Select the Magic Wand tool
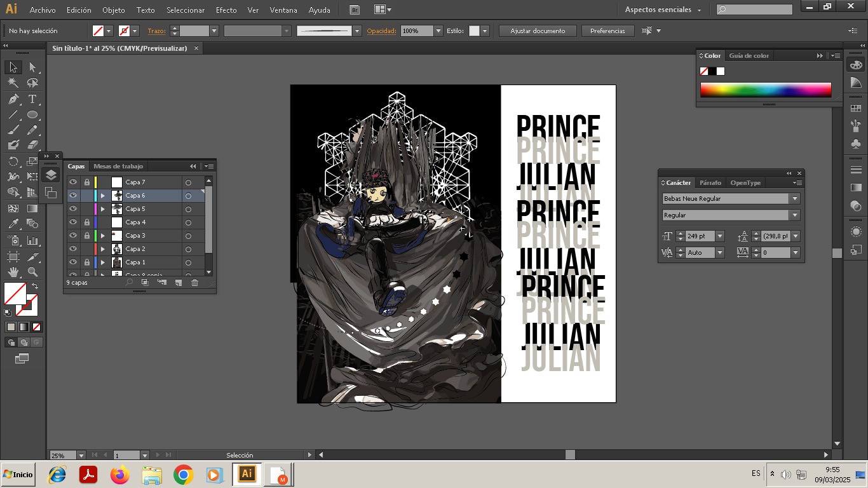Screen dimensions: 868x488 tap(13, 83)
